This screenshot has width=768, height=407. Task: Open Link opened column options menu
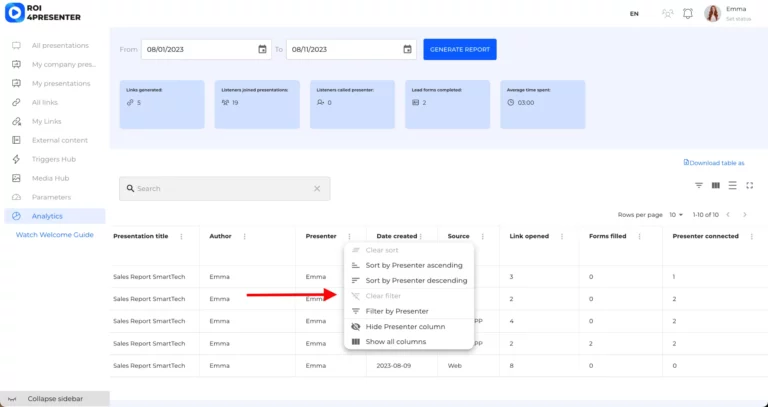[x=562, y=237]
